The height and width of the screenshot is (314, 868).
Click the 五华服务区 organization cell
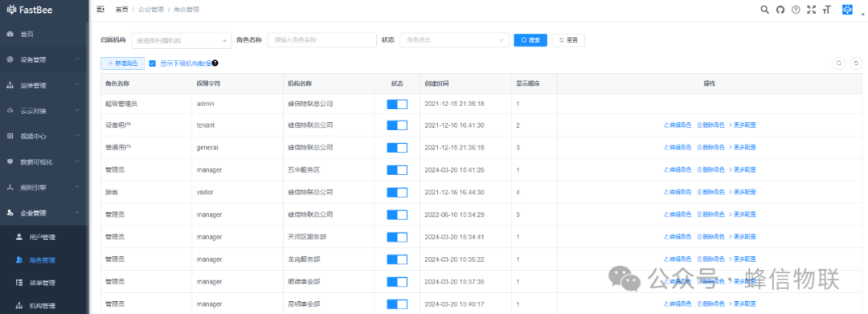[304, 170]
